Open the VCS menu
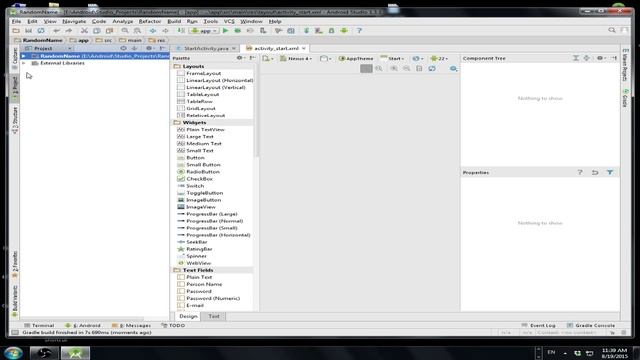The height and width of the screenshot is (360, 640). [229, 21]
